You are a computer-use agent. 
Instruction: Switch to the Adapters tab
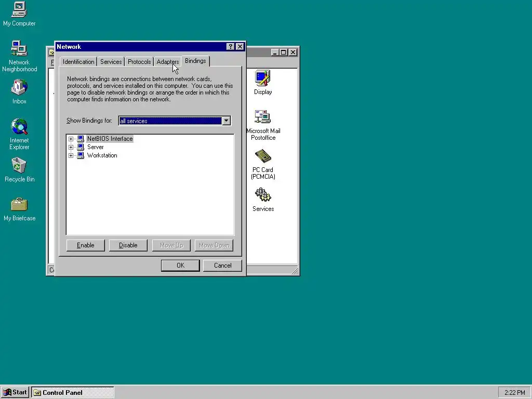(x=168, y=62)
